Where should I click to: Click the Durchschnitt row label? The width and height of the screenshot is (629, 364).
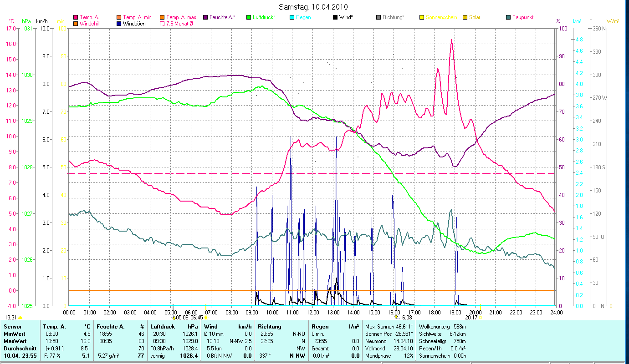(20, 348)
